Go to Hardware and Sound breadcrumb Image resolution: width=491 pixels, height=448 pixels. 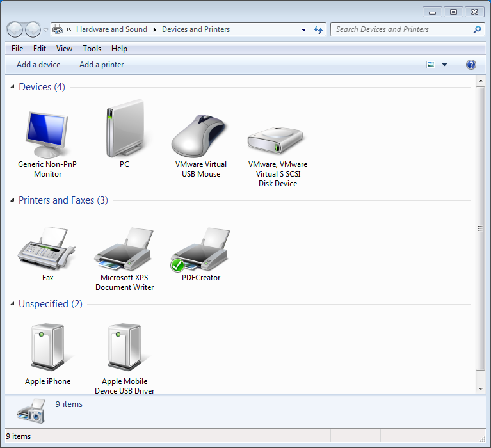111,29
